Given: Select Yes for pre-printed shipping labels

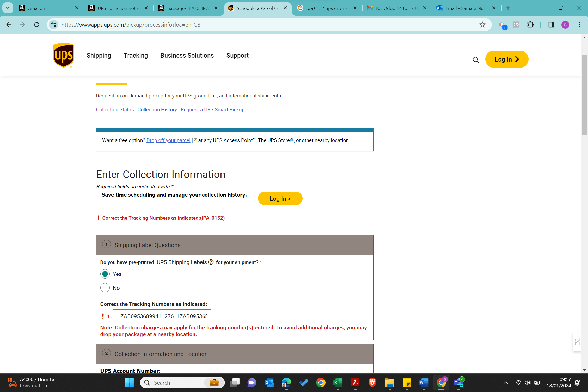Looking at the screenshot, I should (x=105, y=274).
